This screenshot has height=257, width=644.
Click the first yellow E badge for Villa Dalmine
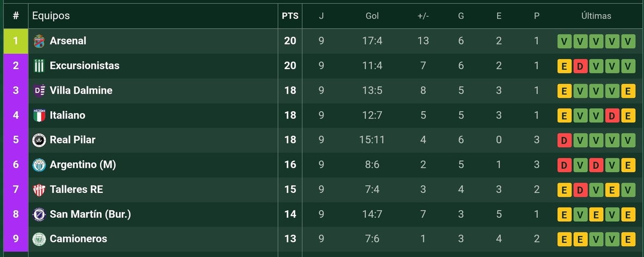[565, 91]
